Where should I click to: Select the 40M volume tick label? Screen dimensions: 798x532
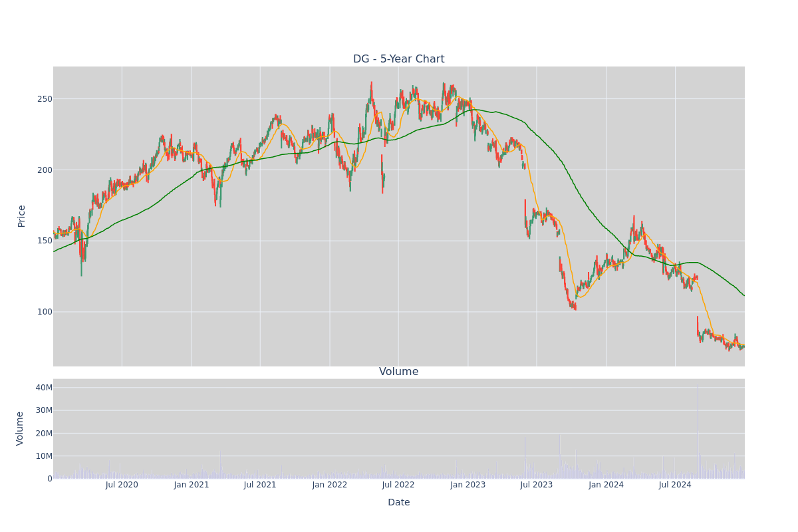pyautogui.click(x=44, y=388)
